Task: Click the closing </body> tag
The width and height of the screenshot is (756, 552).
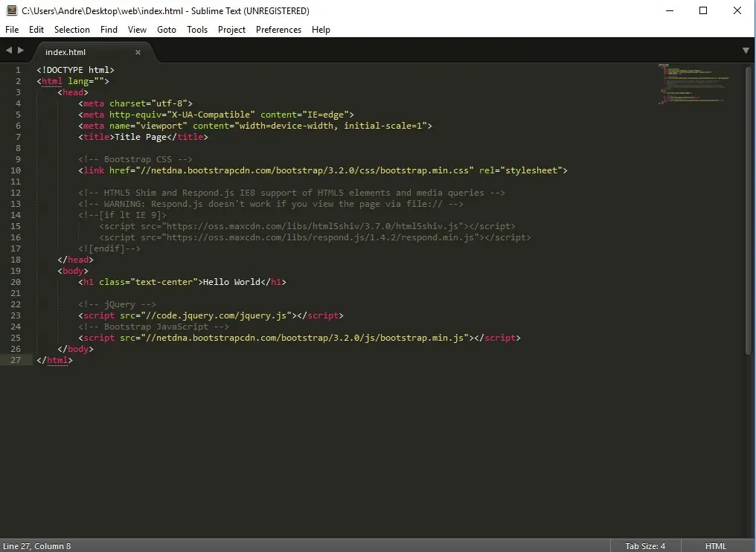Action: point(75,349)
